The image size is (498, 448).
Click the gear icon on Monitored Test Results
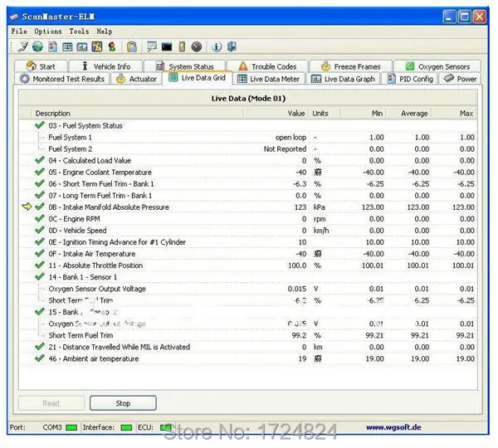[x=24, y=79]
